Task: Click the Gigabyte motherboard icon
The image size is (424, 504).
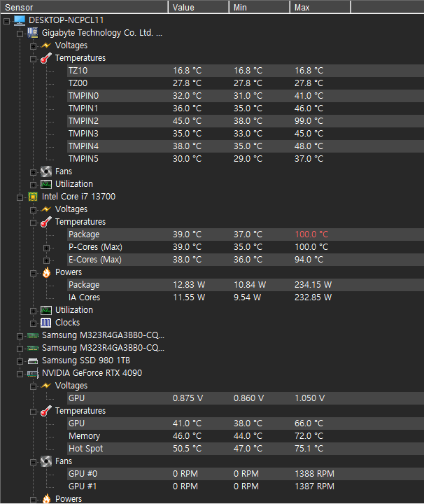Action: 32,33
